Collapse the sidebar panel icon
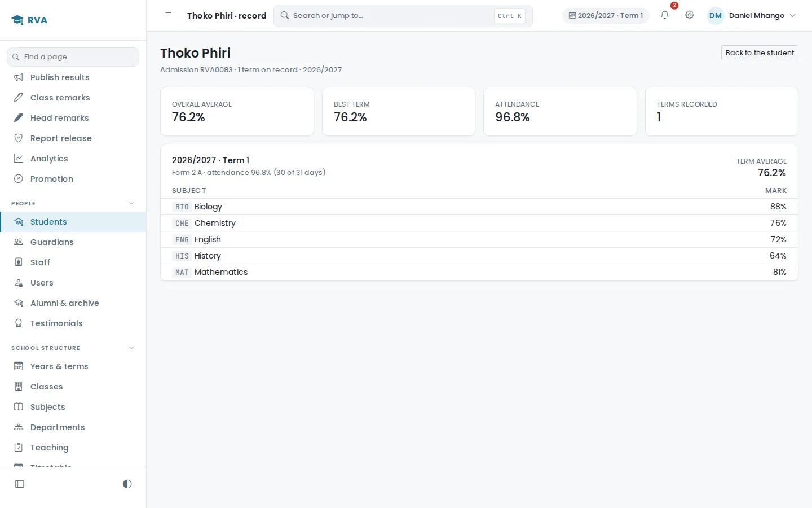The image size is (812, 508). [x=20, y=484]
